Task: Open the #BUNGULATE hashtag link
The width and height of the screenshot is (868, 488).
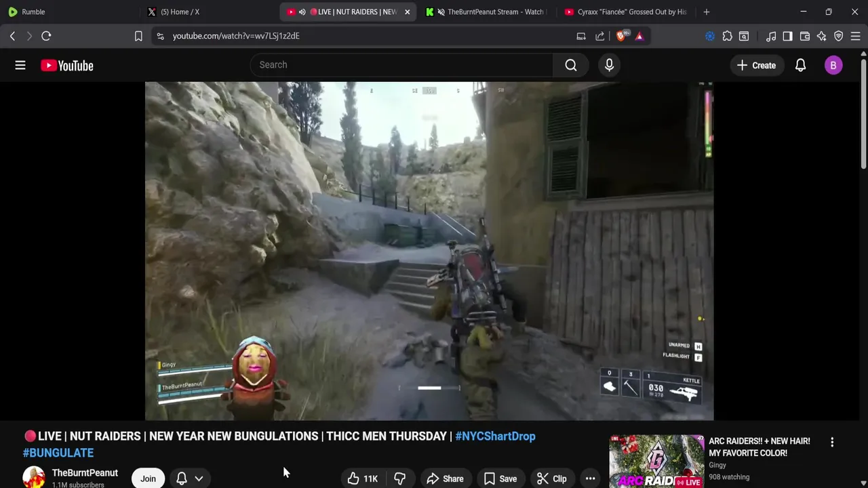Action: point(58,453)
